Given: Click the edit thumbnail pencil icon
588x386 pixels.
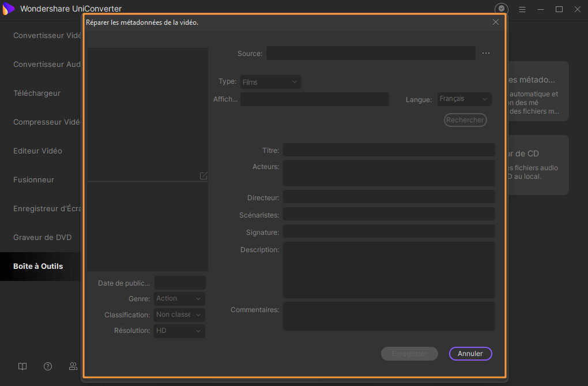Looking at the screenshot, I should 203,175.
